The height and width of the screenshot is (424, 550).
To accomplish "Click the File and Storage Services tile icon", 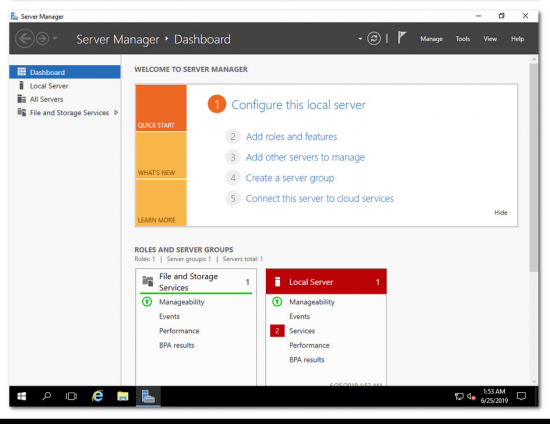I will pyautogui.click(x=148, y=281).
